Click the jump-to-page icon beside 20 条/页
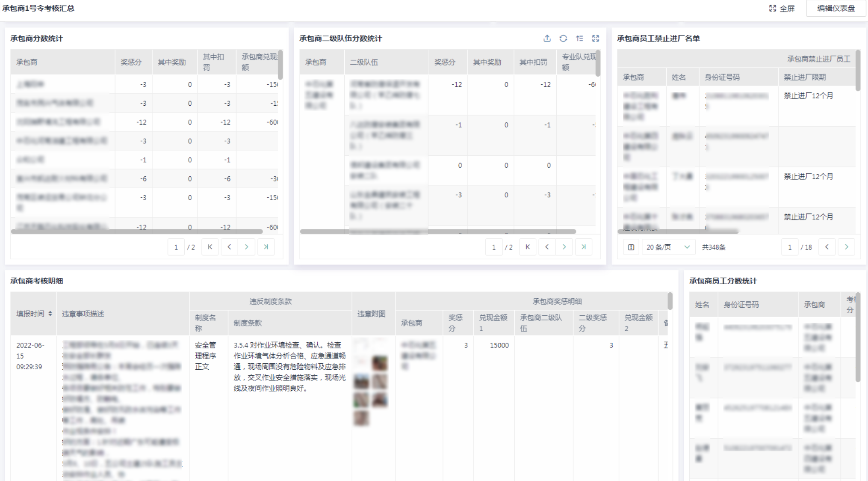Image resolution: width=868 pixels, height=481 pixels. [x=631, y=247]
